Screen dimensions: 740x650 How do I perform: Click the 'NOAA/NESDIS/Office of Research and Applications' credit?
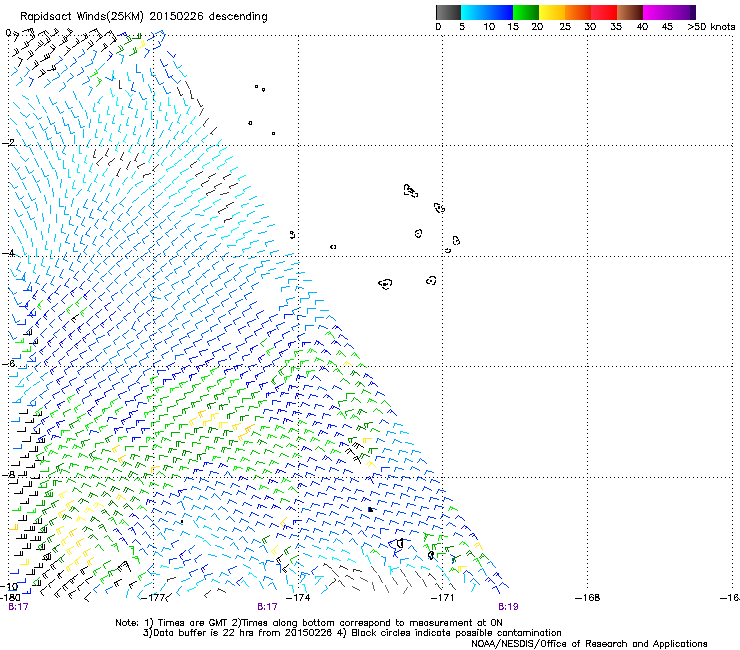[589, 643]
